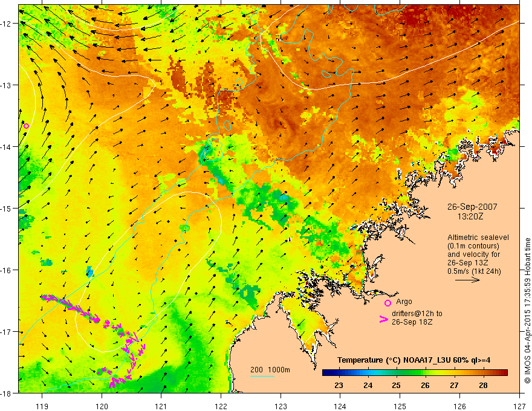Click the 'and velocity for' legend line
This screenshot has width=532, height=411.
(x=473, y=254)
